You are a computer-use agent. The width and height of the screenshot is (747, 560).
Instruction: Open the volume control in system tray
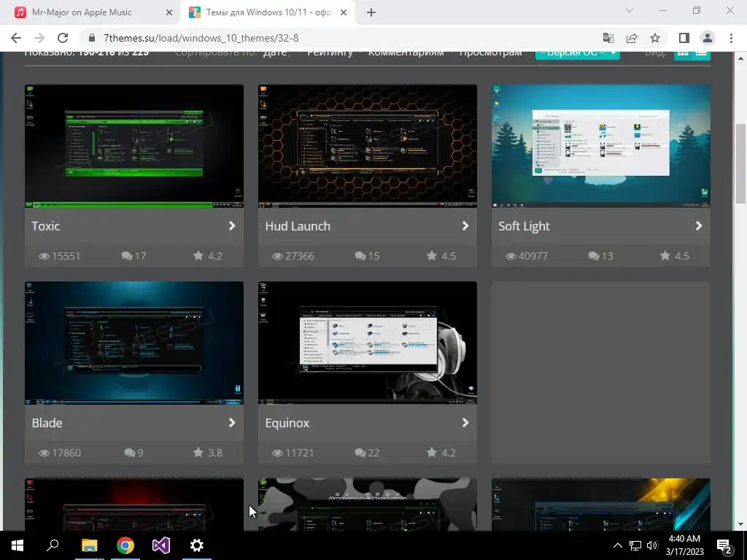652,545
